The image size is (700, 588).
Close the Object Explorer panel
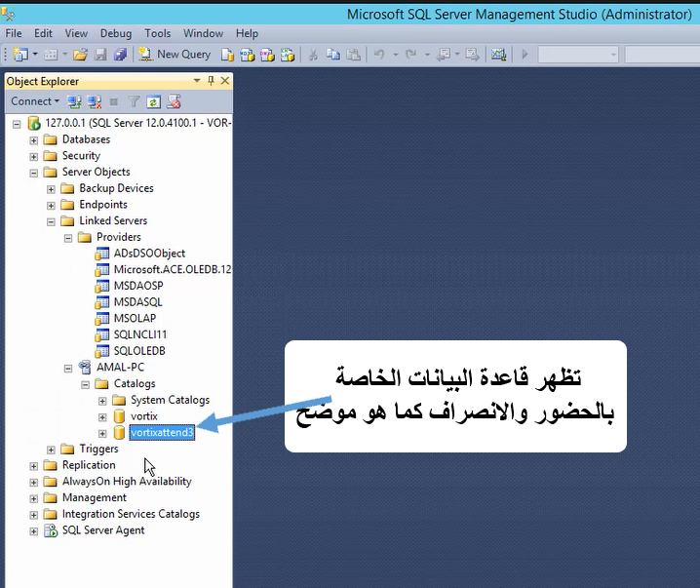pos(225,81)
